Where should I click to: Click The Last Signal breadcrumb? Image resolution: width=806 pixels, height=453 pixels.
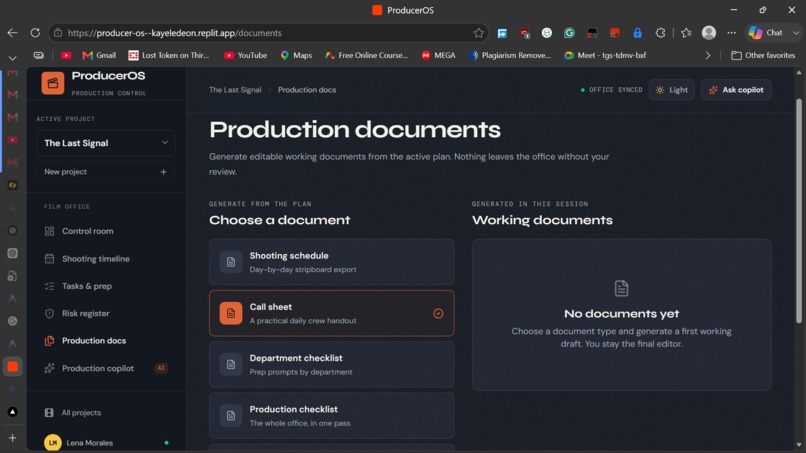click(235, 89)
